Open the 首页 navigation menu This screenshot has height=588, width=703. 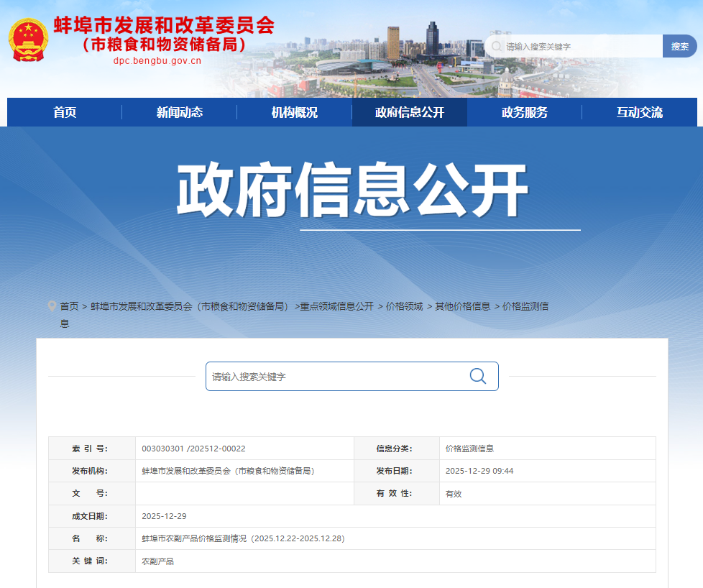[63, 112]
